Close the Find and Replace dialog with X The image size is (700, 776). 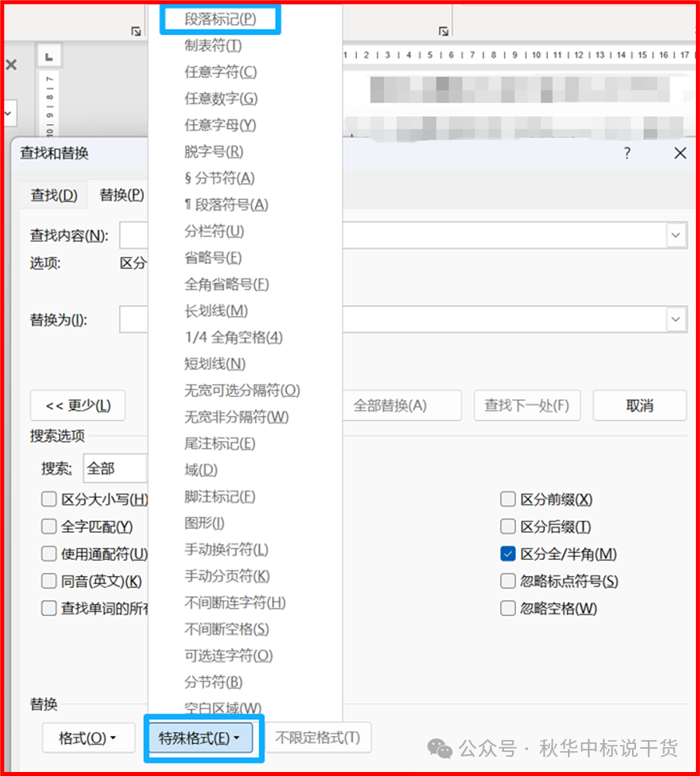tap(680, 154)
